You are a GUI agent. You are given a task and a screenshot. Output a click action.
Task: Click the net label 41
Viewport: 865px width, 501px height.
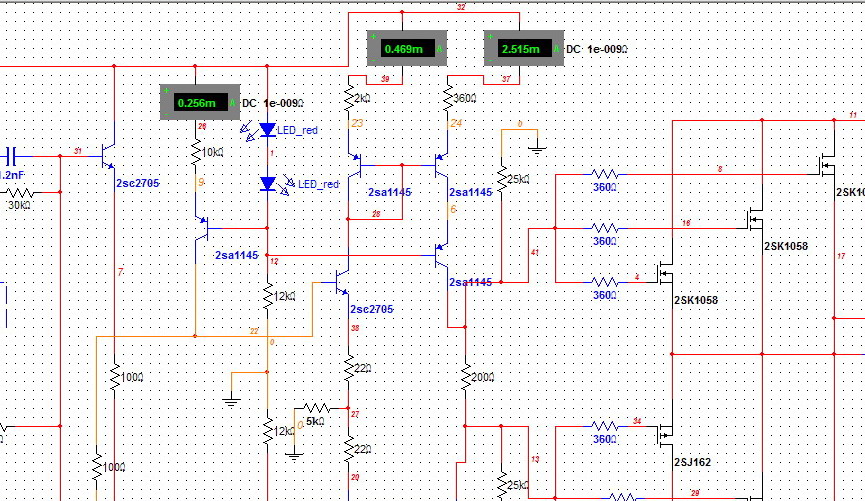535,252
